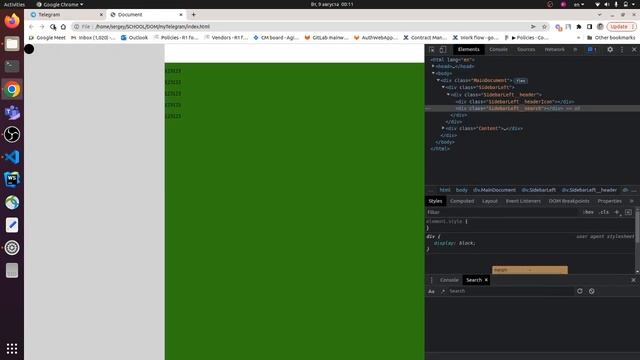640x360 pixels.
Task: Open the Computed styles tab
Action: pyautogui.click(x=462, y=201)
